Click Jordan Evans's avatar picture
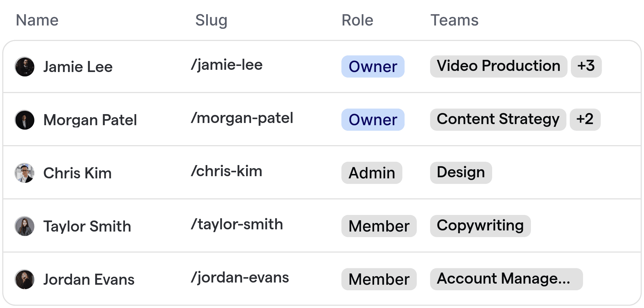The height and width of the screenshot is (308, 644). (x=25, y=279)
